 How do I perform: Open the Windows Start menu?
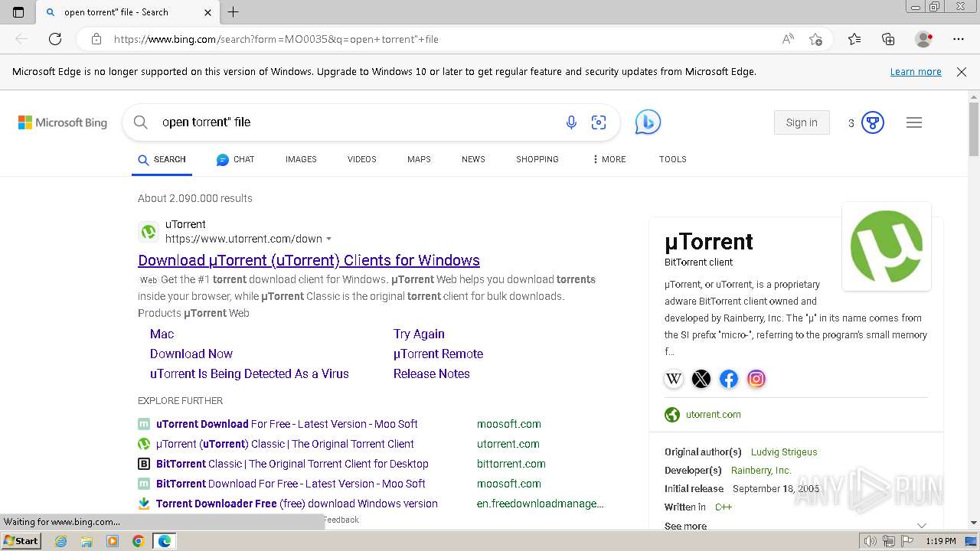21,541
